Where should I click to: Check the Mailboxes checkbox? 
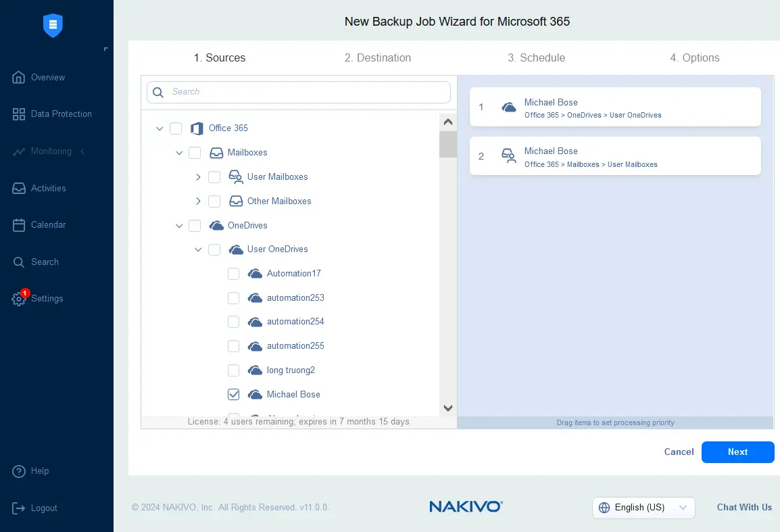point(195,153)
